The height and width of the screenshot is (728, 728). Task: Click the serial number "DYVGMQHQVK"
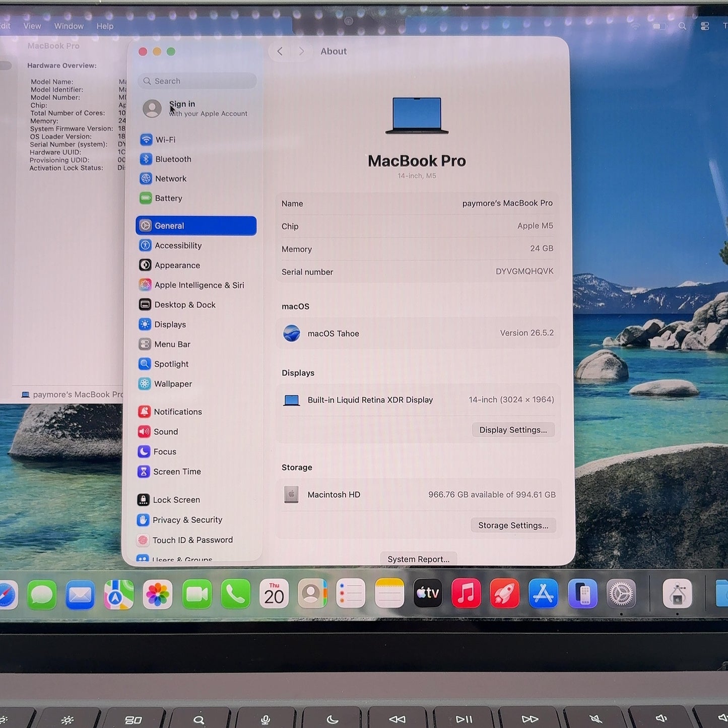point(524,271)
